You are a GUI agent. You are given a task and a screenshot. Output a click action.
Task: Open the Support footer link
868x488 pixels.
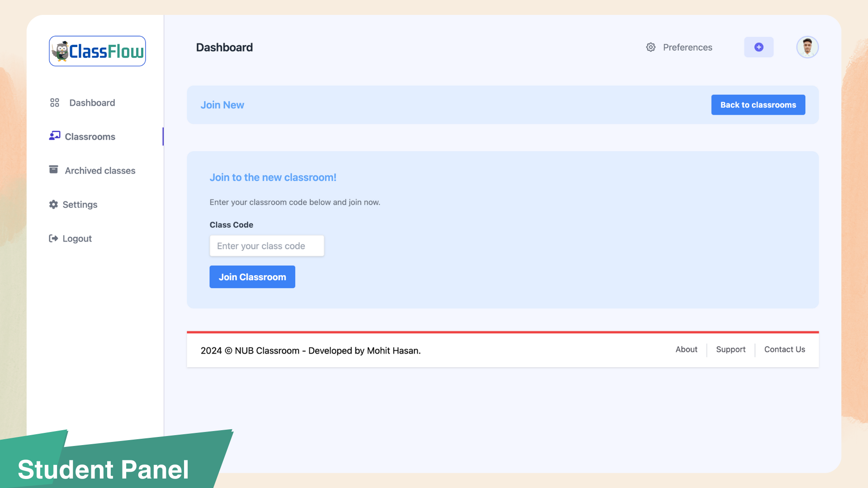click(731, 349)
